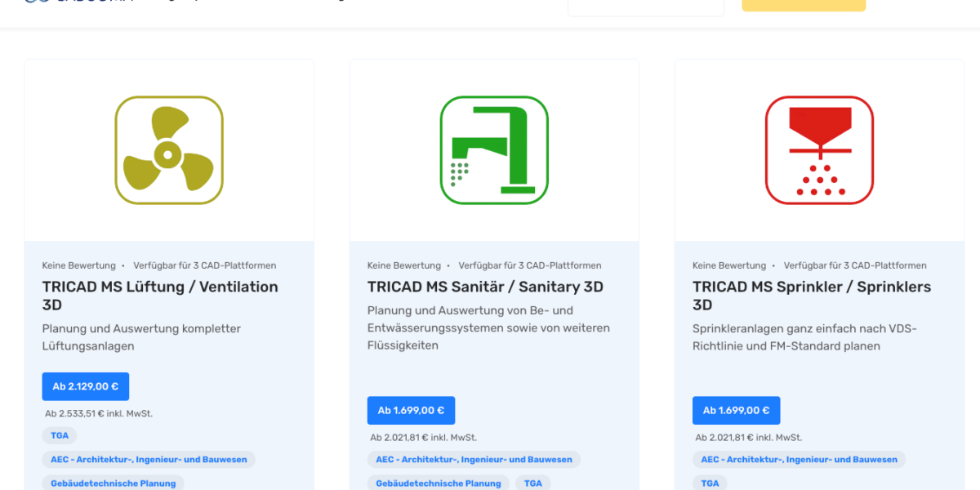Open TRICAD MS Sanitär / Sanitary 3D title
Screen dimensions: 980x490
coord(485,287)
